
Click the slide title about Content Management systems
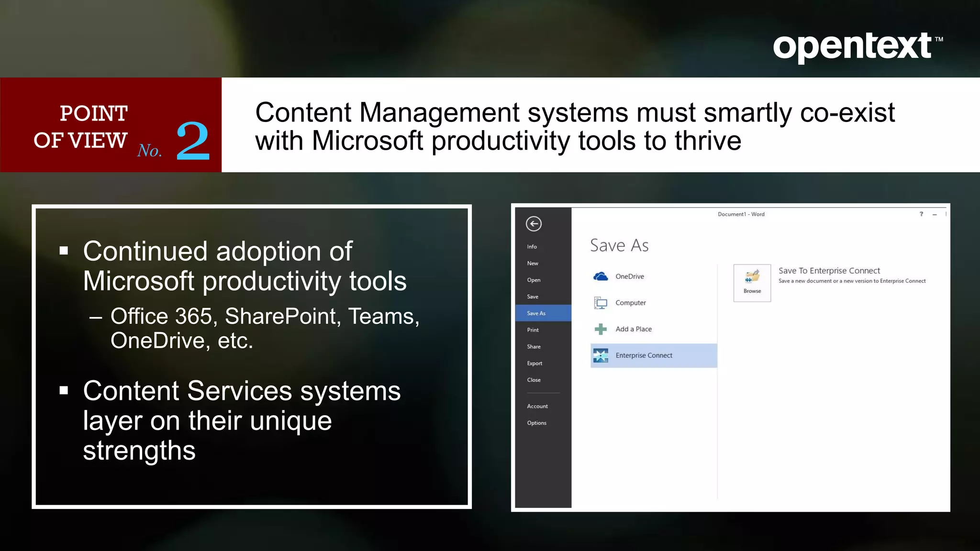click(x=575, y=126)
